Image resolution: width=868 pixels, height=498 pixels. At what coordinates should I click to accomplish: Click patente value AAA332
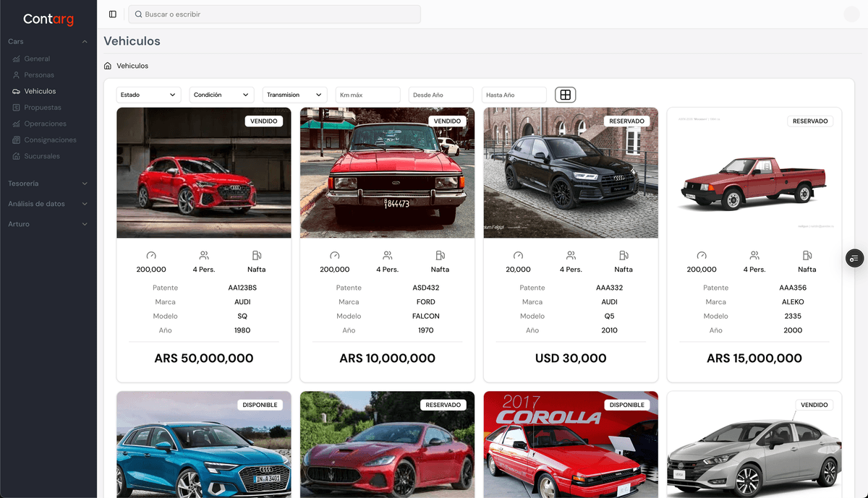pos(610,288)
